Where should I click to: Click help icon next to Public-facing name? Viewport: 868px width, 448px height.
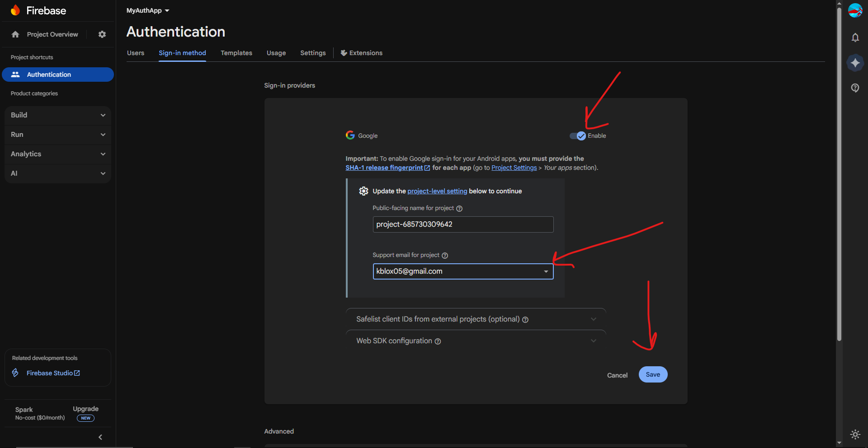click(x=459, y=209)
